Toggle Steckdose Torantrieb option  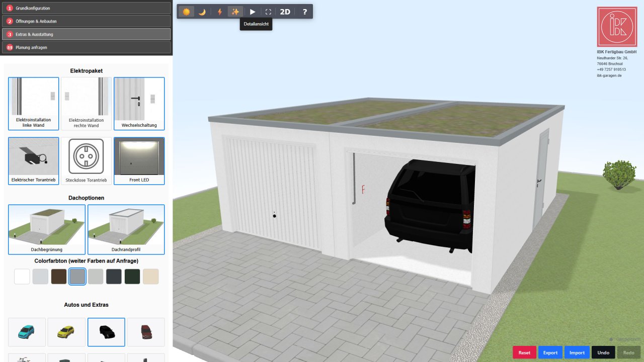[x=87, y=161]
